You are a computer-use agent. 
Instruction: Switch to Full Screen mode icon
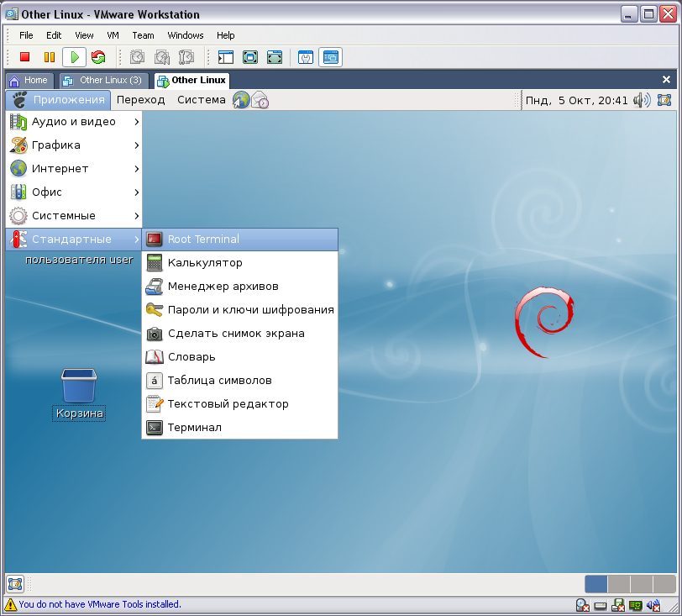click(x=250, y=57)
